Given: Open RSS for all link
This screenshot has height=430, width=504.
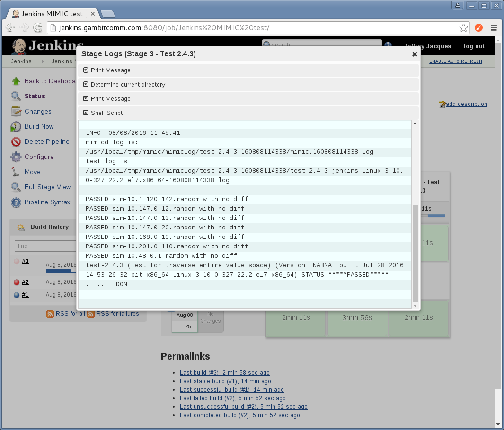Looking at the screenshot, I should click(71, 313).
